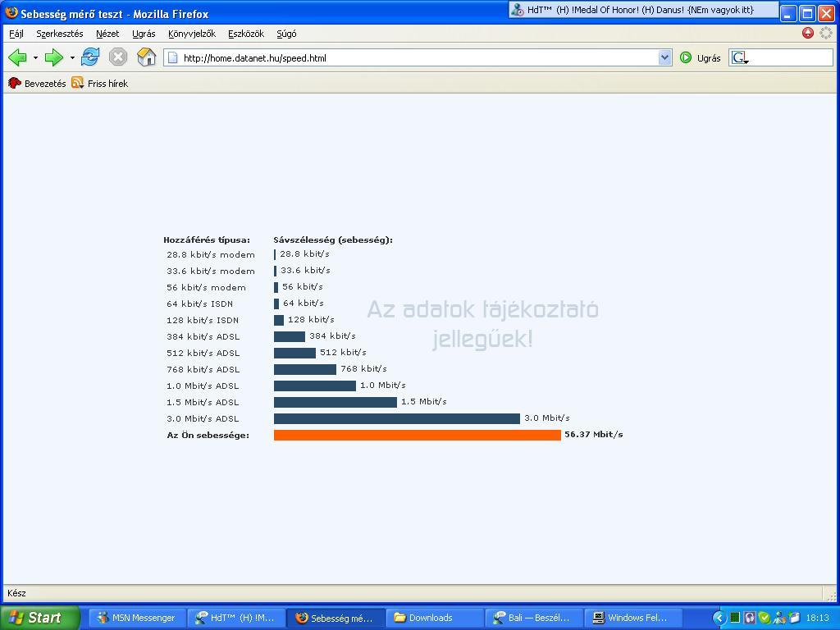The width and height of the screenshot is (840, 630).
Task: Click the red update notification icon
Action: pyautogui.click(x=808, y=34)
